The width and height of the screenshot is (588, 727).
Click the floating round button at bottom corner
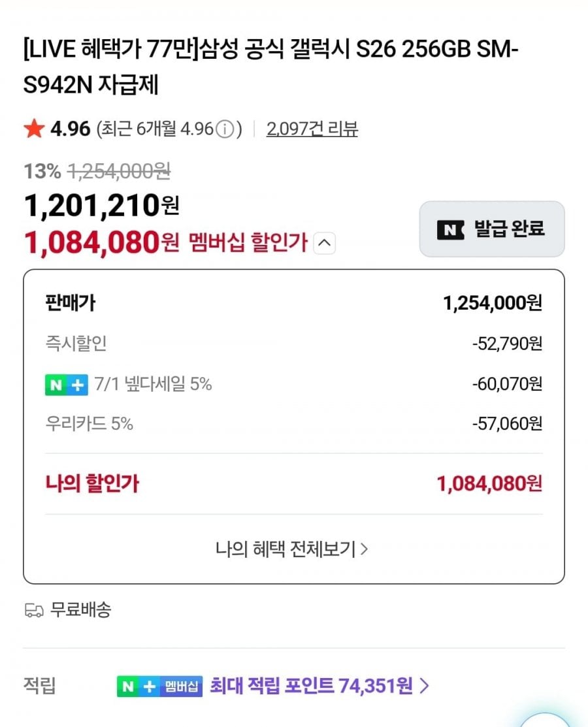544,720
